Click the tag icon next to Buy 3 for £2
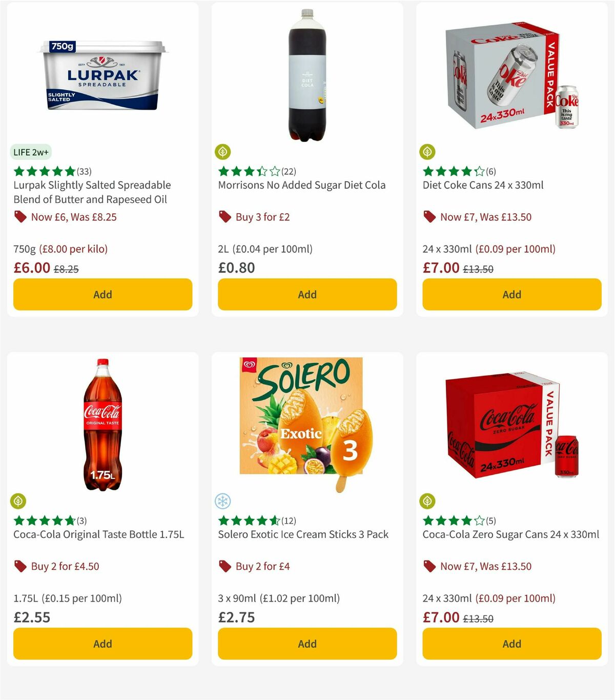The width and height of the screenshot is (615, 700). (x=224, y=217)
